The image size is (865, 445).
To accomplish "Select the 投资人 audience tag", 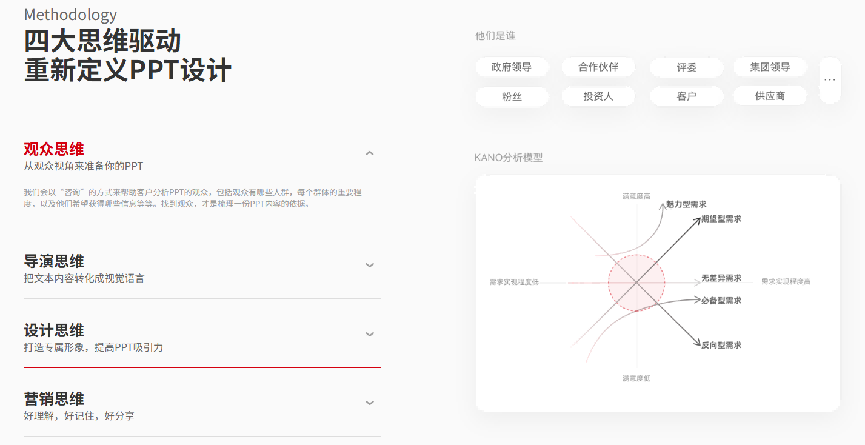I will click(x=598, y=96).
